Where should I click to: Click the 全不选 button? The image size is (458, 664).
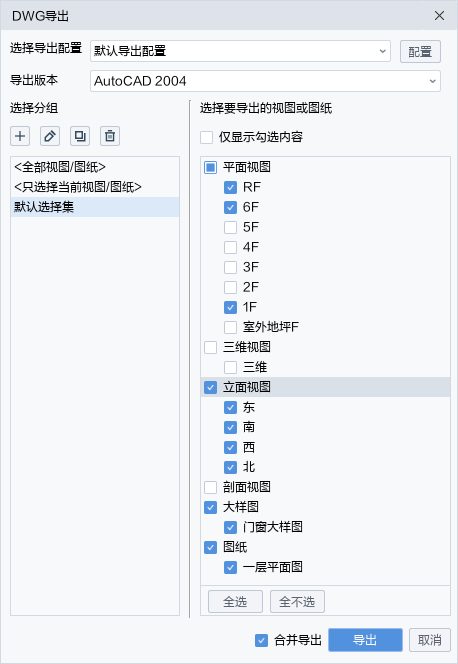(x=297, y=602)
